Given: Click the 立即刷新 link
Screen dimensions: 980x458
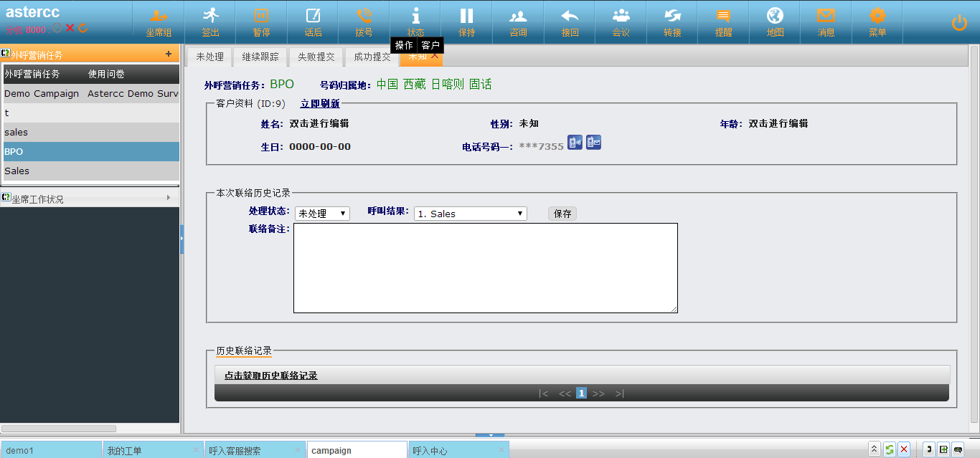Looking at the screenshot, I should [x=320, y=104].
